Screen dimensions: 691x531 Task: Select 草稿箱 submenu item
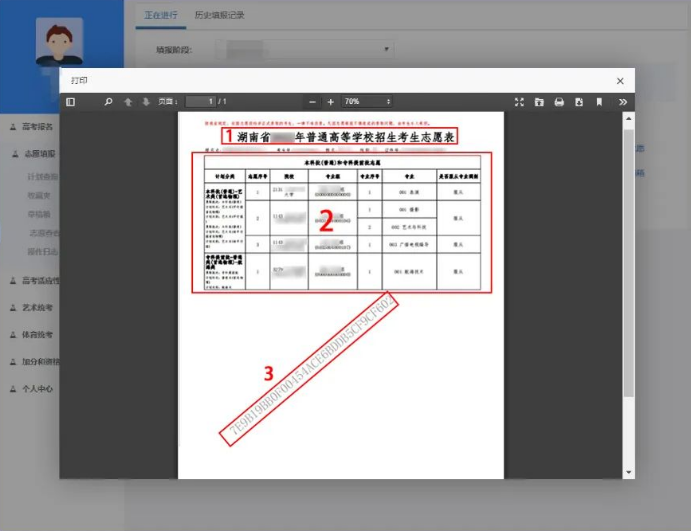(x=39, y=214)
